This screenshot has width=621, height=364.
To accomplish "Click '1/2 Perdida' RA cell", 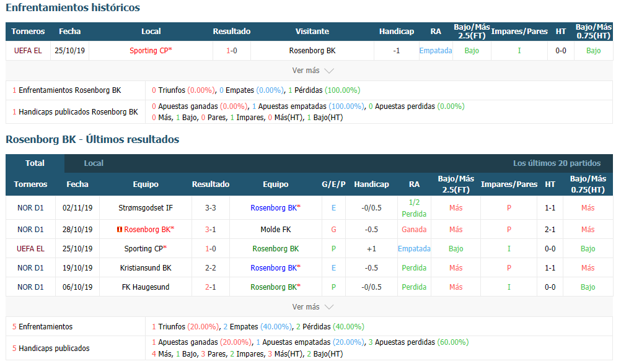I will (414, 208).
